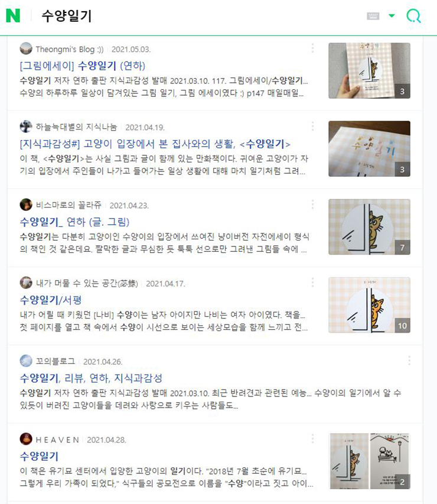Click the green search magnifier icon
Image resolution: width=437 pixels, height=504 pixels.
[x=413, y=15]
